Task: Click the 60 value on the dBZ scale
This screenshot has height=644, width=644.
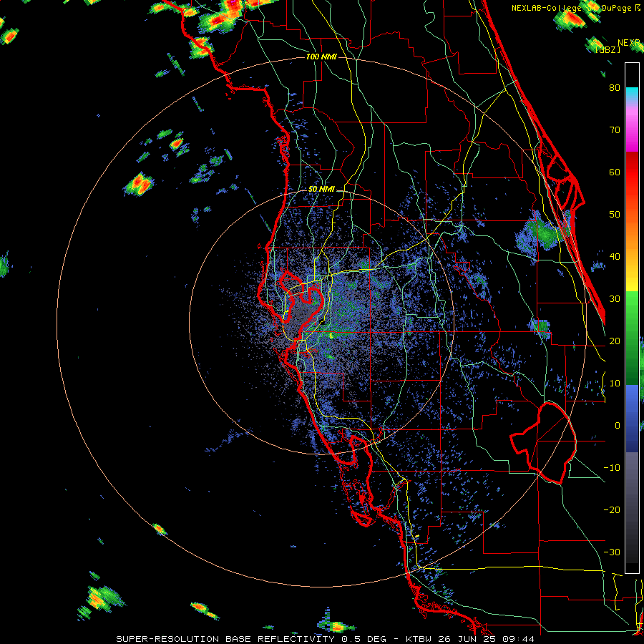Action: pos(615,172)
